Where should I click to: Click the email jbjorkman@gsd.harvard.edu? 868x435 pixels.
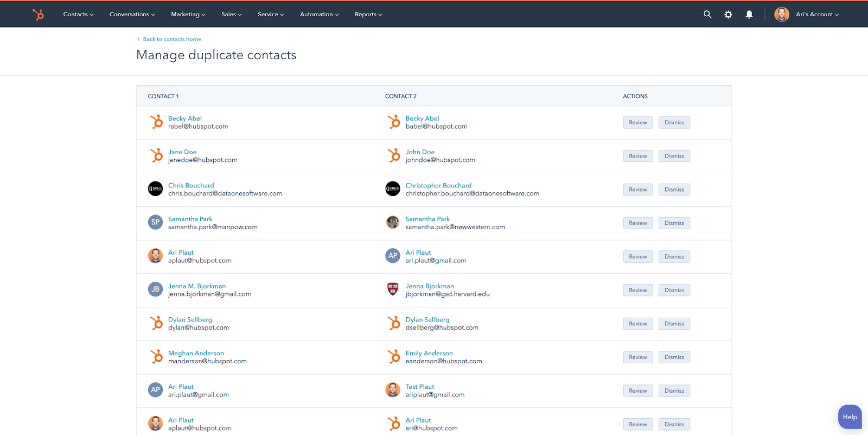(x=448, y=294)
